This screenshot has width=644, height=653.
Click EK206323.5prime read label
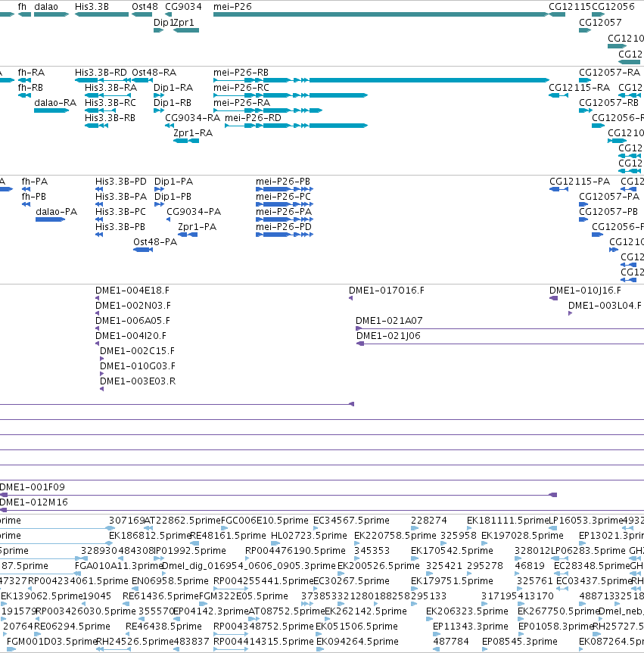pyautogui.click(x=467, y=611)
